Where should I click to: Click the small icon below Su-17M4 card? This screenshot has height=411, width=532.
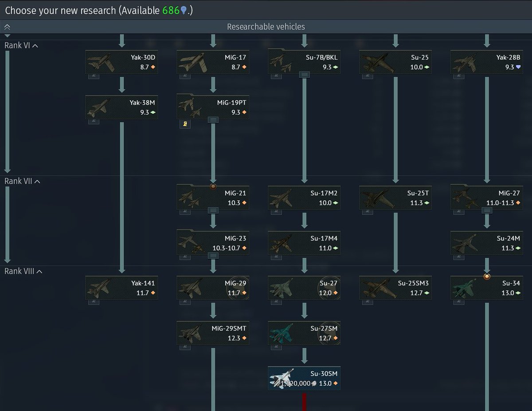(277, 257)
